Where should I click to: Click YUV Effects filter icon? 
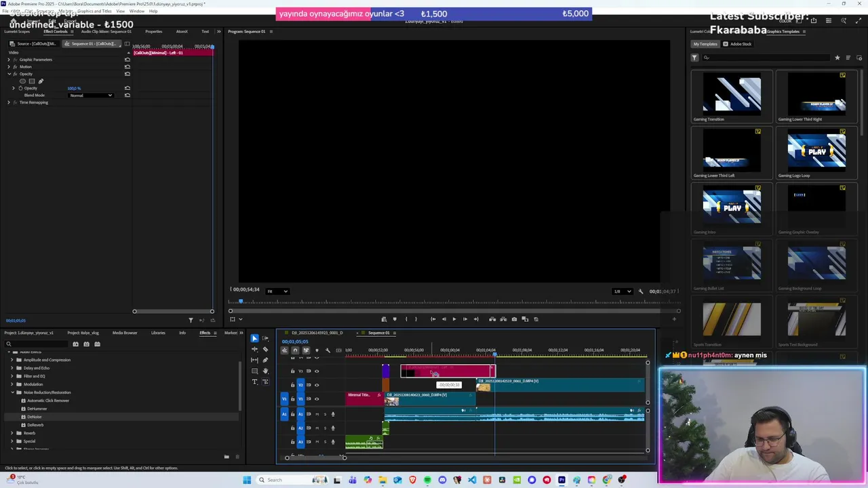tap(97, 344)
